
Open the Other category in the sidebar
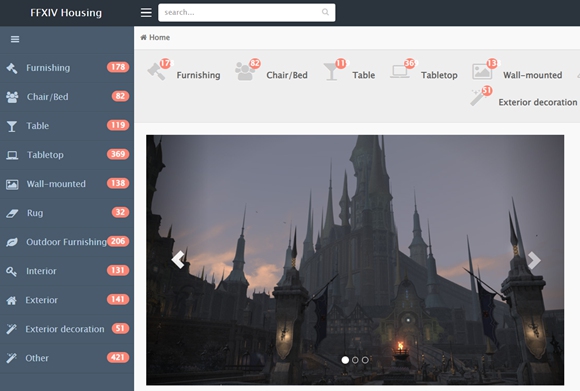67,358
